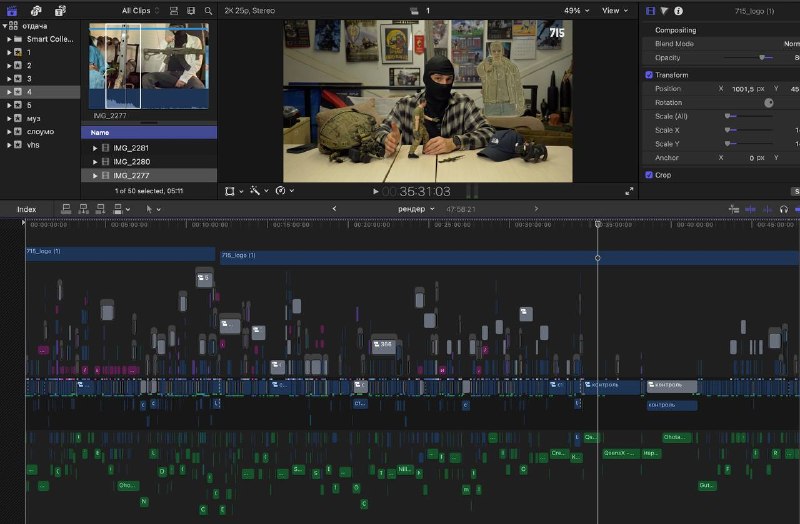Expand the муз event in sidebar
This screenshot has width=800, height=524.
[x=9, y=118]
